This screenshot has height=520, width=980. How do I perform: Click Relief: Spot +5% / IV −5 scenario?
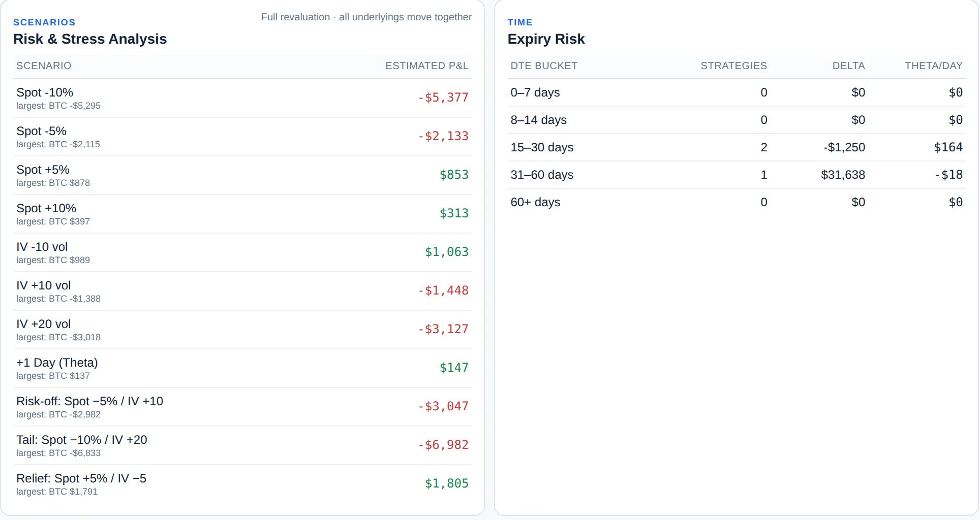coord(81,478)
